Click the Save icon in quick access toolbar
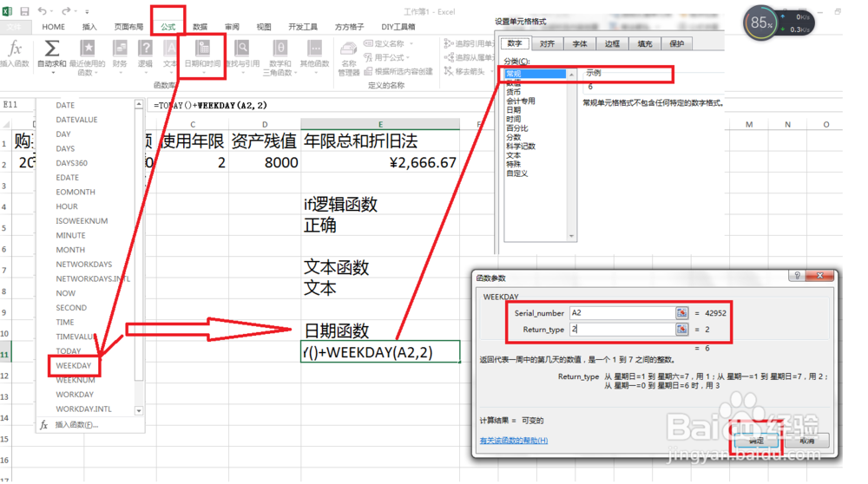Screen dimensions: 868x484 pos(24,11)
